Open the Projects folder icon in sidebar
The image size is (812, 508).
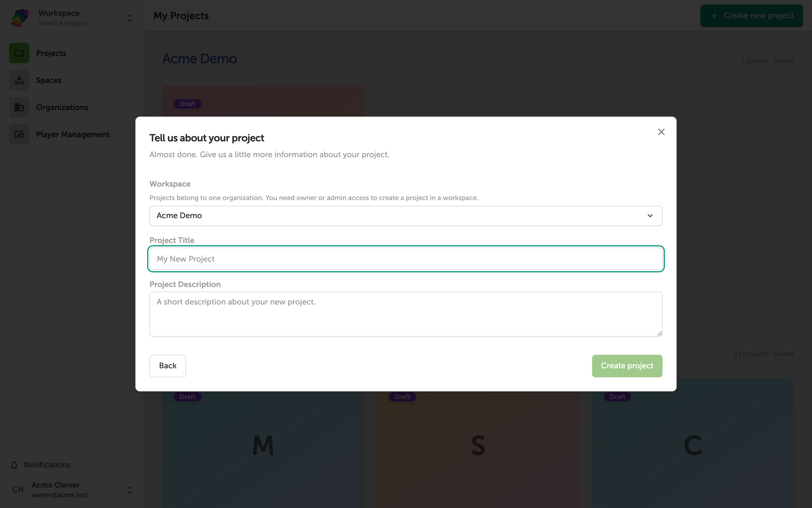pyautogui.click(x=19, y=53)
